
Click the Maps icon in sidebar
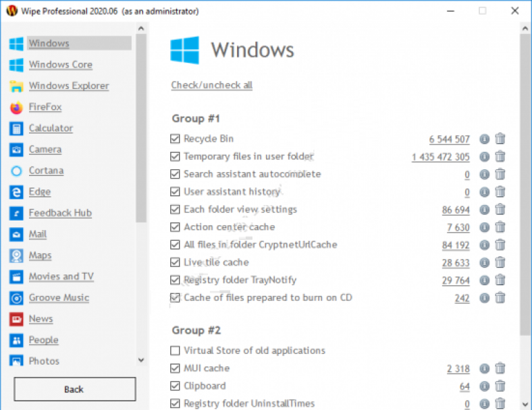click(16, 256)
